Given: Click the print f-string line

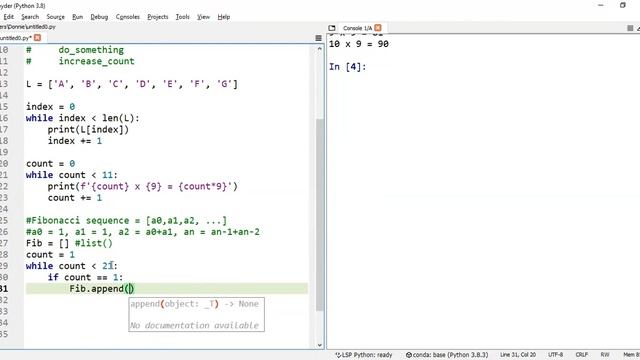Looking at the screenshot, I should pyautogui.click(x=142, y=187).
